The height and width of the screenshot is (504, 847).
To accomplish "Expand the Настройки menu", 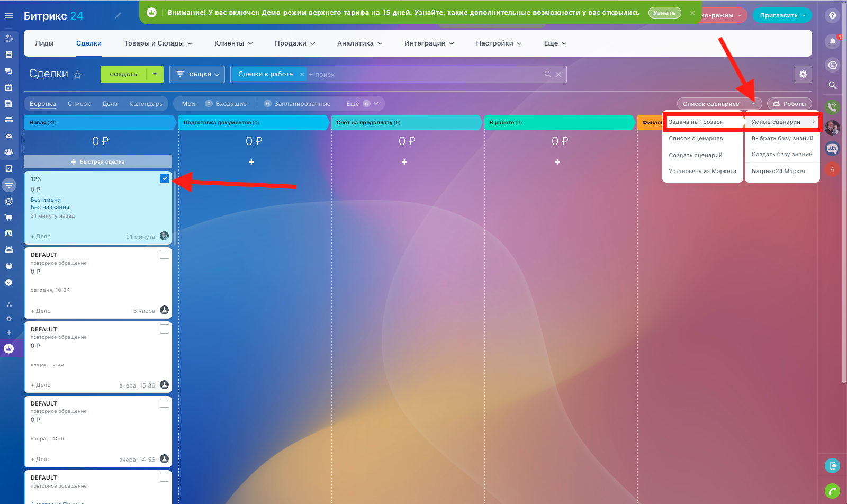I will [x=499, y=43].
